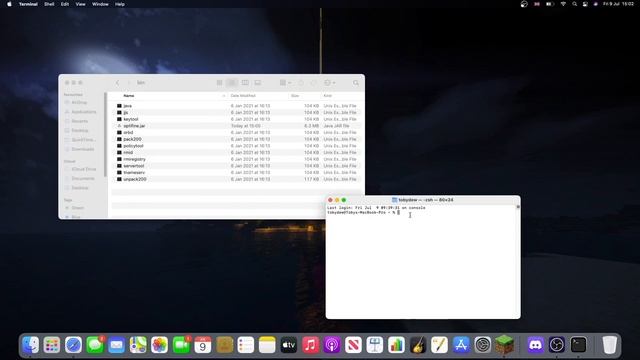640x360 pixels.
Task: Open Wi-Fi status in menu bar
Action: pyautogui.click(x=563, y=4)
